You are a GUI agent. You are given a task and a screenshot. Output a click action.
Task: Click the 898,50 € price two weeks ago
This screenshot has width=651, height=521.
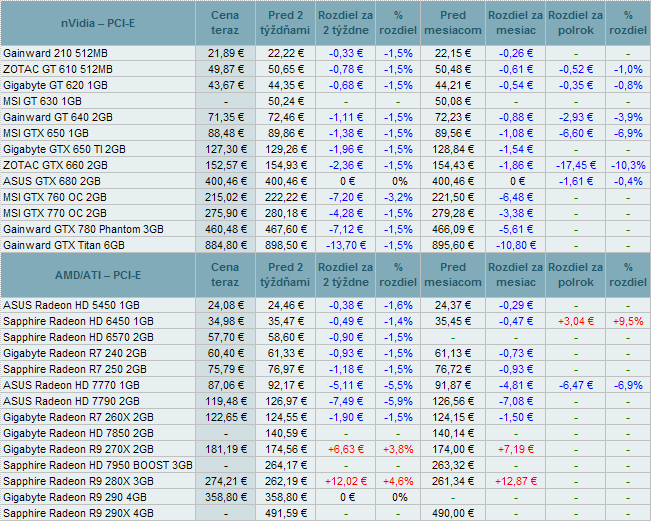286,245
